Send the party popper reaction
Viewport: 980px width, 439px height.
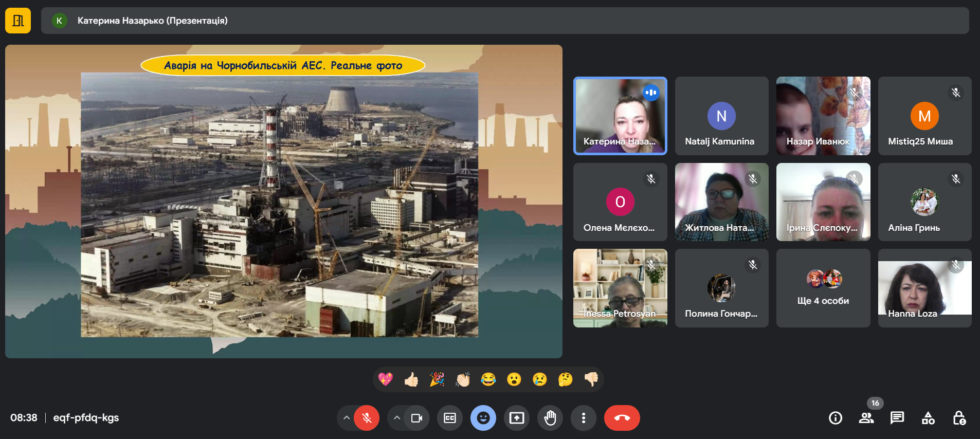437,379
